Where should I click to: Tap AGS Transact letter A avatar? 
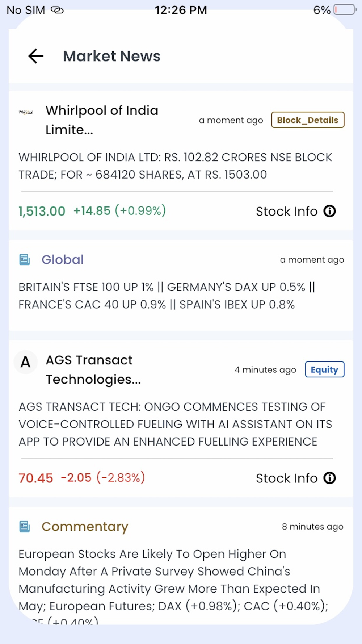pyautogui.click(x=25, y=362)
